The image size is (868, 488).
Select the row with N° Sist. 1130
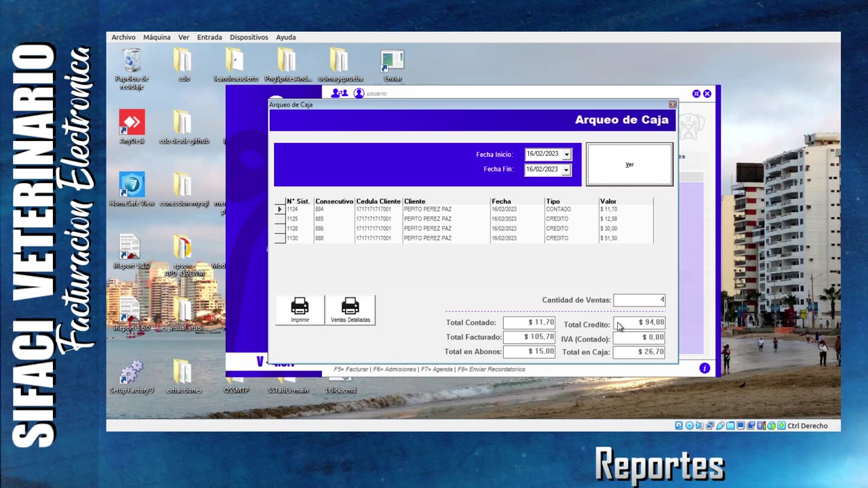point(464,239)
